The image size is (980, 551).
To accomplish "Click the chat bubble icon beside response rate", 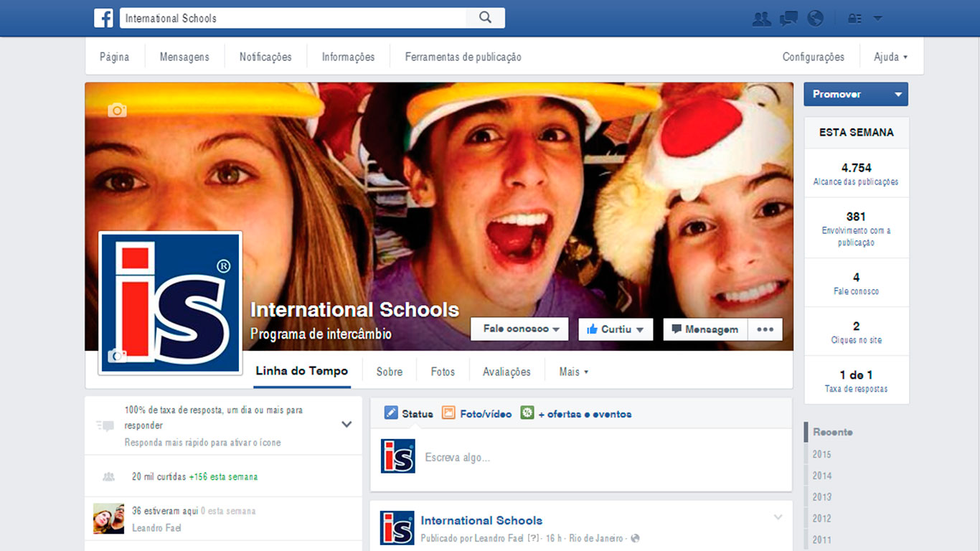I will point(105,426).
